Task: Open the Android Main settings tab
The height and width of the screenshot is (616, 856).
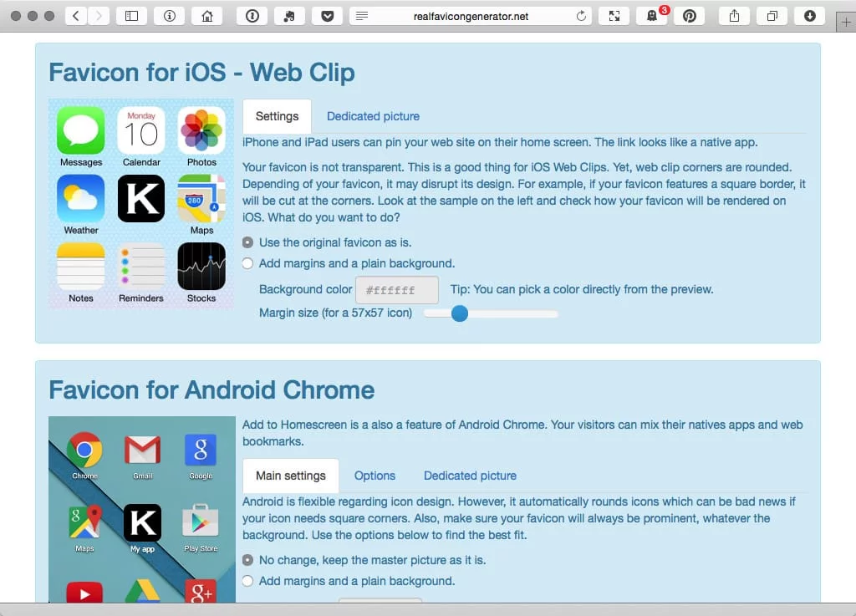Action: [291, 476]
